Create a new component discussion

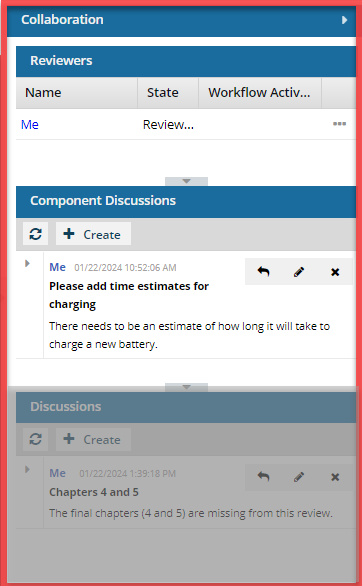click(x=93, y=234)
